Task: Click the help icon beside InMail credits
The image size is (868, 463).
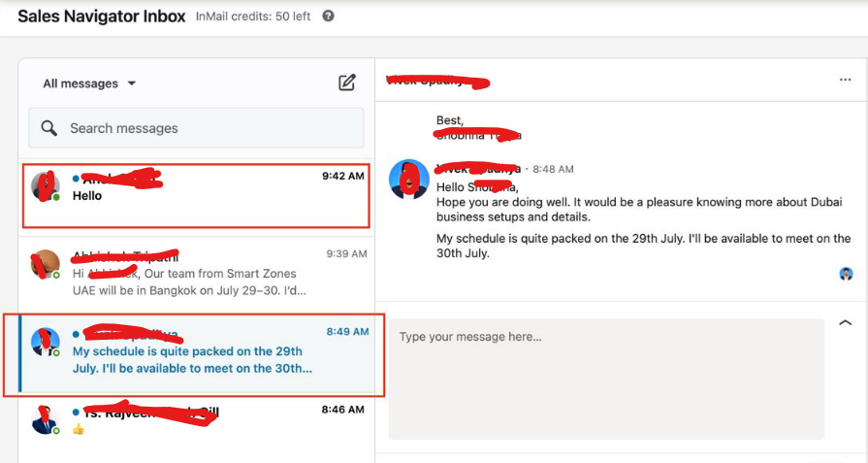Action: point(328,17)
